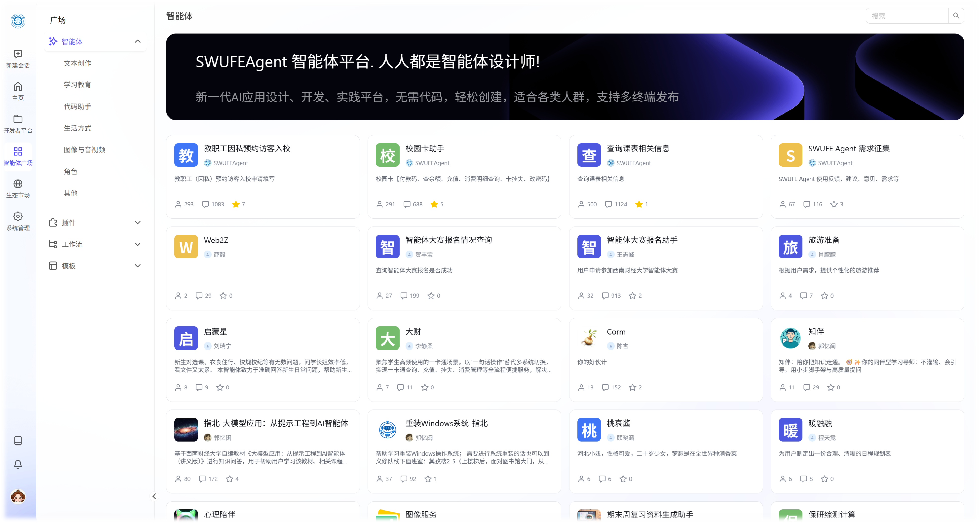Open the documentation book icon

click(18, 441)
